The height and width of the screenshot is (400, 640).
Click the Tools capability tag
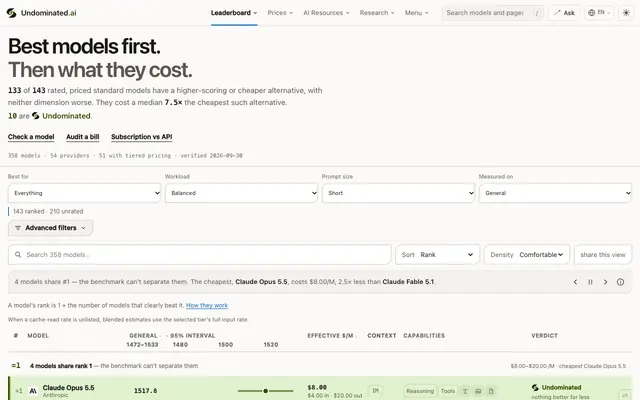click(x=448, y=391)
